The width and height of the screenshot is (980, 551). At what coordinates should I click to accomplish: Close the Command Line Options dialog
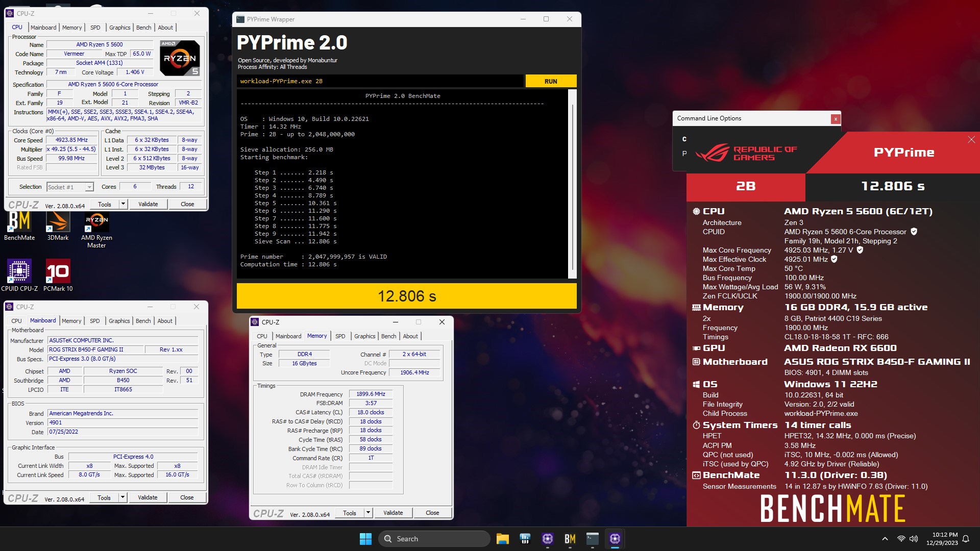[x=836, y=119]
